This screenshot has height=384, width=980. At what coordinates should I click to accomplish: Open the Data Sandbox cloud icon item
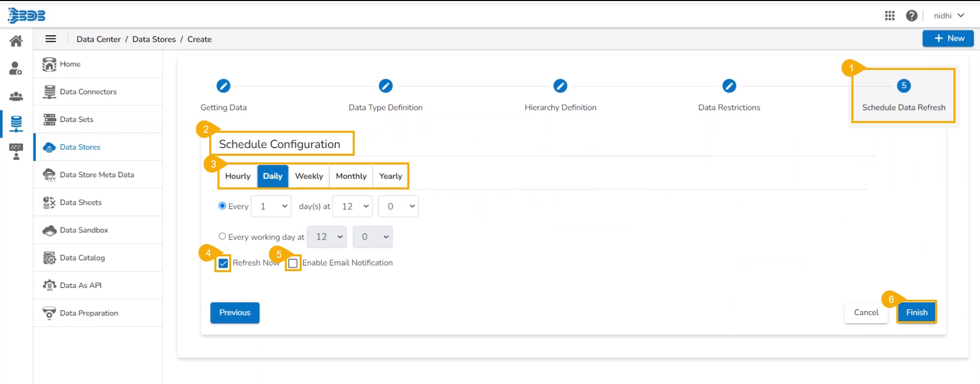coord(50,230)
